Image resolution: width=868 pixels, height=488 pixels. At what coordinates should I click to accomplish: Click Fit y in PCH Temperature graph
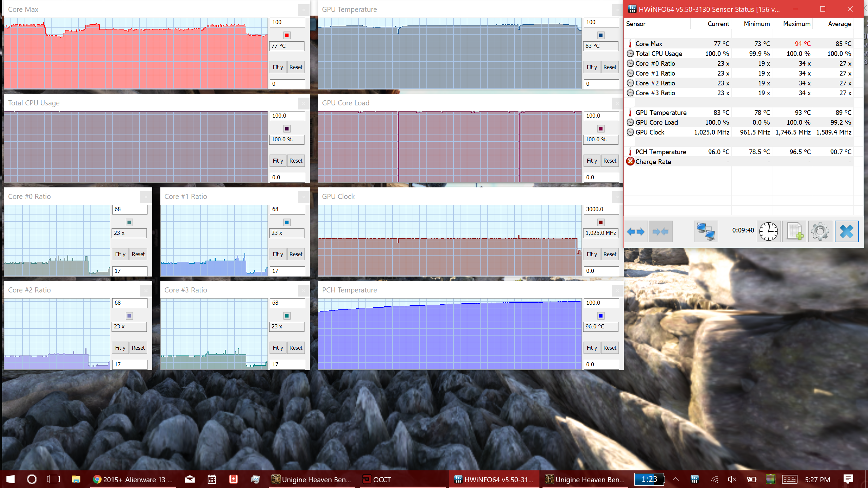[592, 348]
